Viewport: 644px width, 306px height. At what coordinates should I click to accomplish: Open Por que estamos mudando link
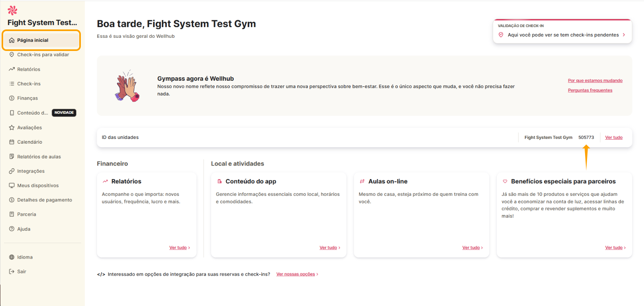595,80
